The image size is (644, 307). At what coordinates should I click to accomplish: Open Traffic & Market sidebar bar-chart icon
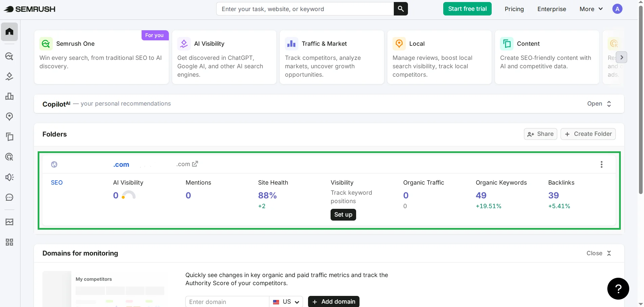(9, 97)
